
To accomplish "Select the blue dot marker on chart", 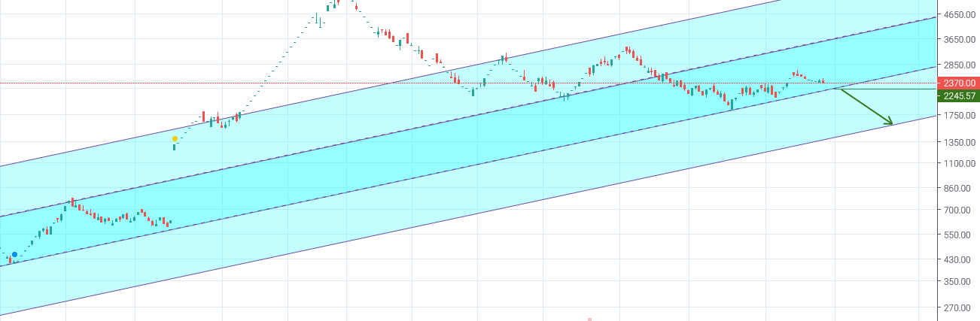I will 14,255.
